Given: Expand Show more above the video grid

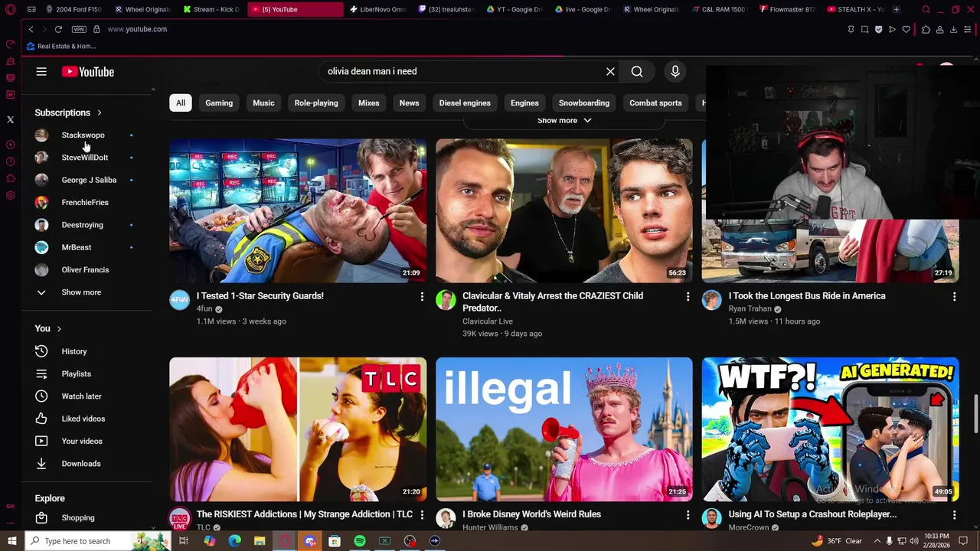Looking at the screenshot, I should pos(564,120).
